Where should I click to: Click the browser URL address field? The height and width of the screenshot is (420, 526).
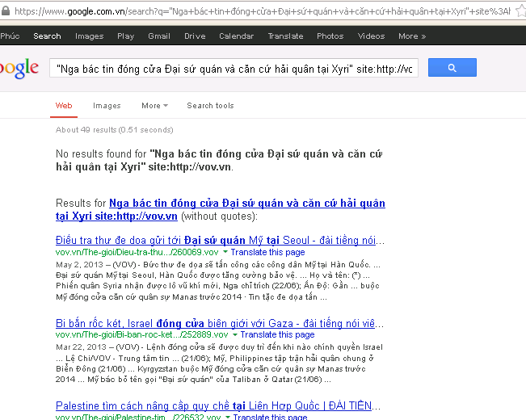click(263, 11)
